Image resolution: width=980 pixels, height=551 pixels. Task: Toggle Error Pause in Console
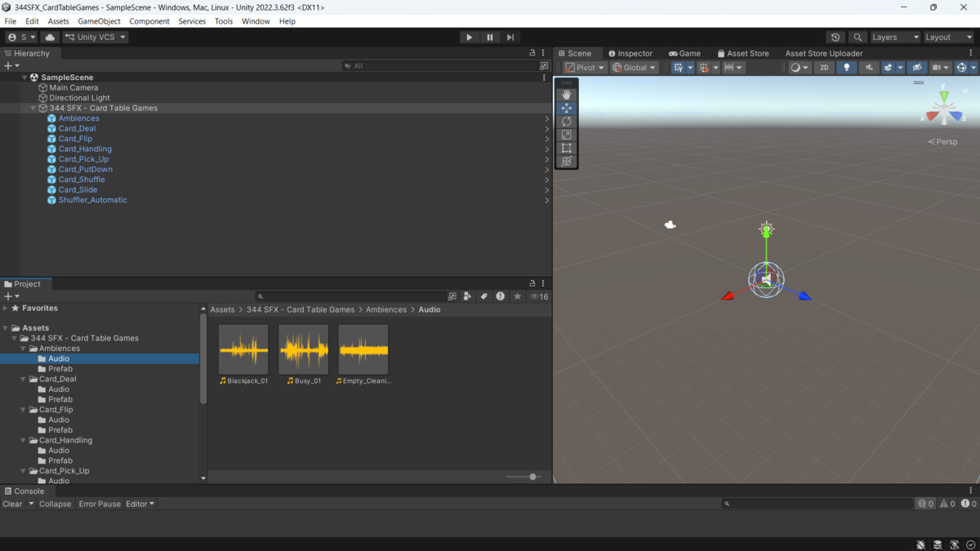pos(100,504)
